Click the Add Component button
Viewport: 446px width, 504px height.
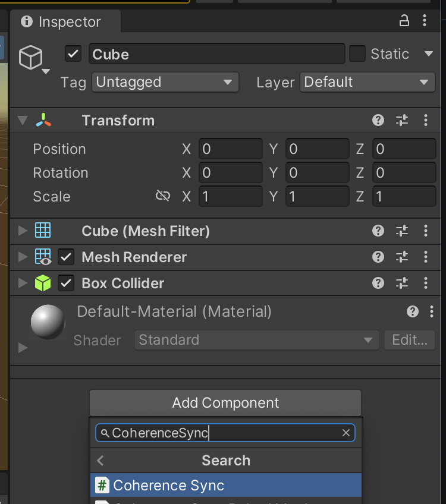(225, 403)
